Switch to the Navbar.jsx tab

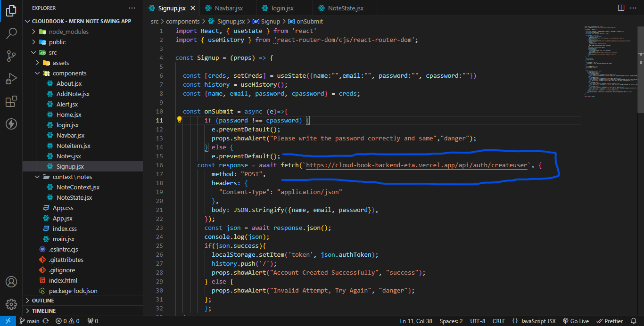coord(228,8)
